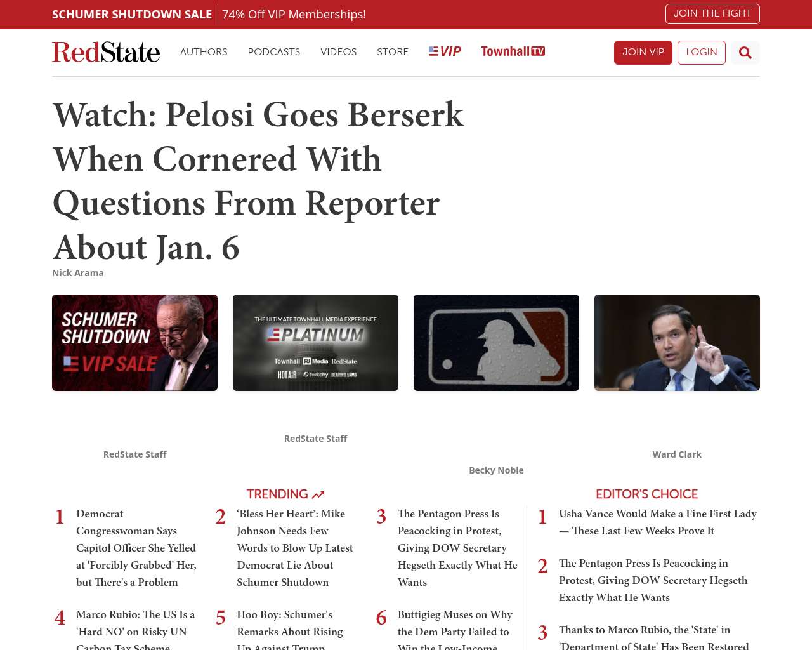
Task: Click the trending arrow icon
Action: (318, 494)
